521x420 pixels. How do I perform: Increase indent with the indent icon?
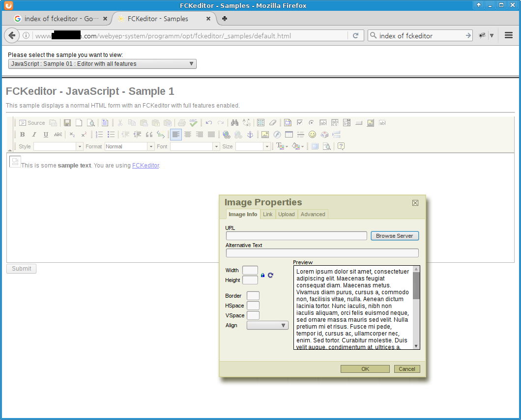[137, 135]
